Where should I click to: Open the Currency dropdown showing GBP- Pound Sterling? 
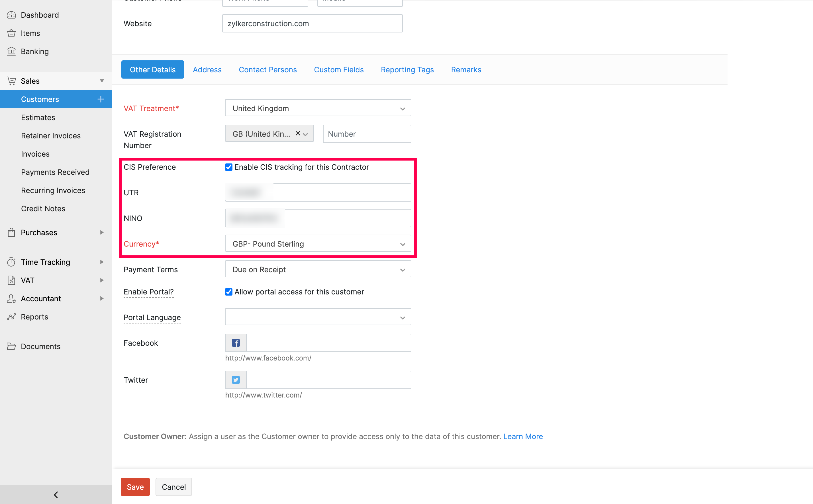(317, 244)
